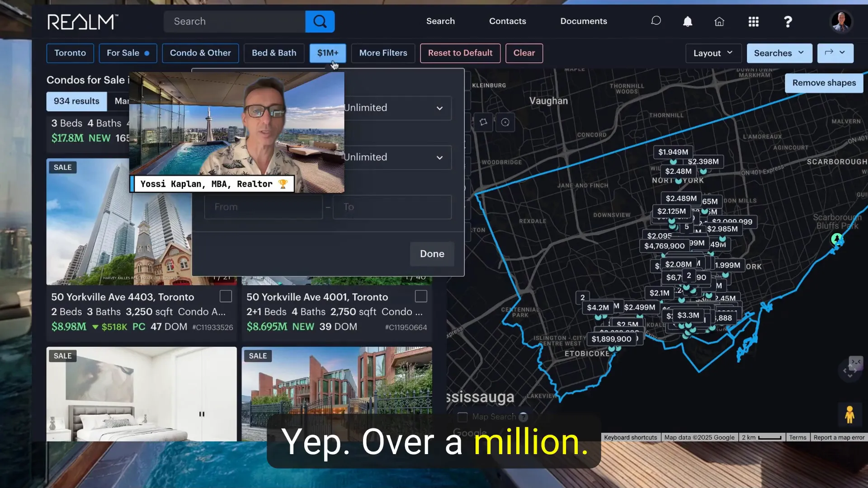Select the 934 results tab
868x488 pixels.
tap(76, 101)
